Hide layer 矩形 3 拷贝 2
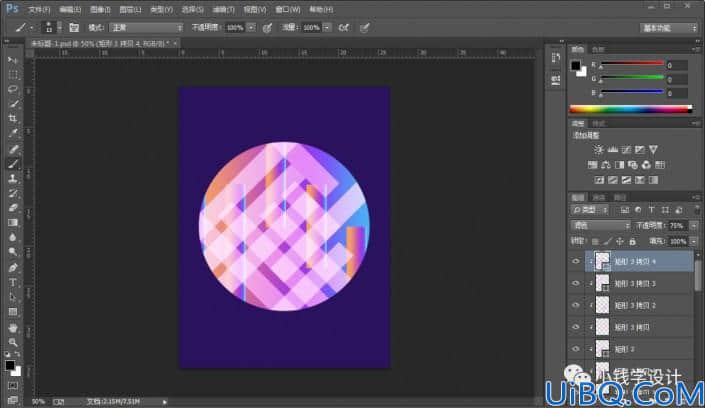Image resolution: width=705 pixels, height=408 pixels. 576,305
